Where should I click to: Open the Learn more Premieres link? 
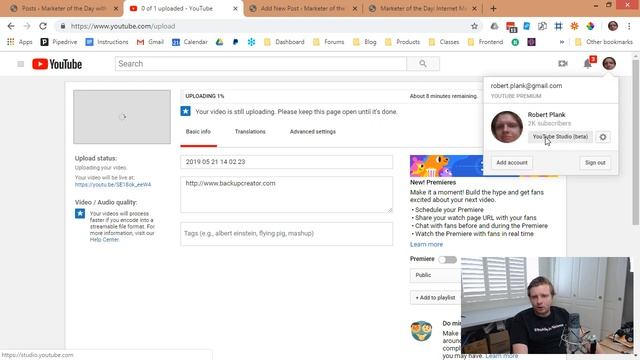(x=426, y=244)
